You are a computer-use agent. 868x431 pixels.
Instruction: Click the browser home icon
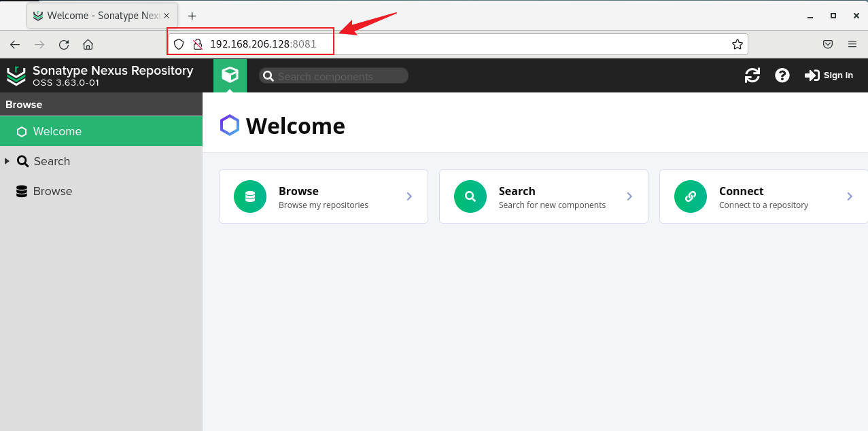pyautogui.click(x=88, y=44)
